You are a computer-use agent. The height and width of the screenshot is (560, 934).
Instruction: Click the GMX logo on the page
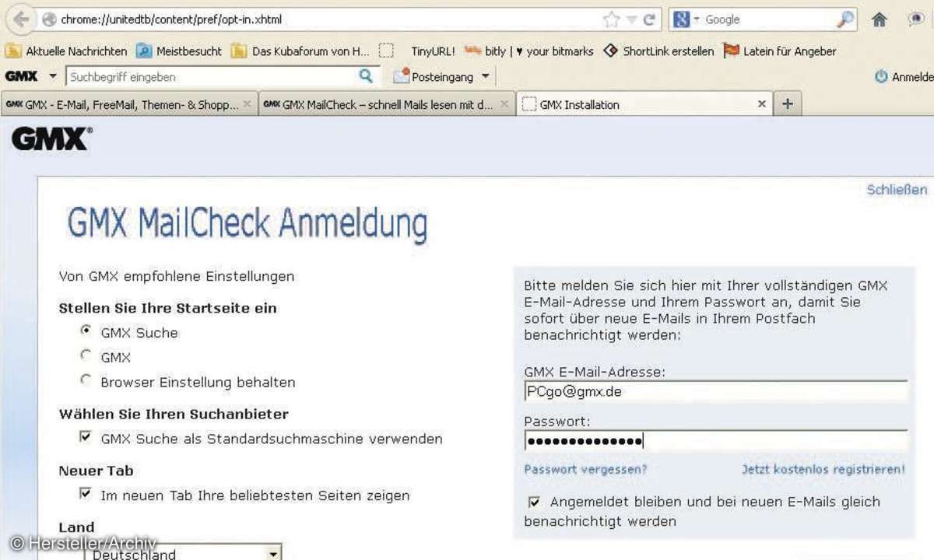click(x=51, y=140)
